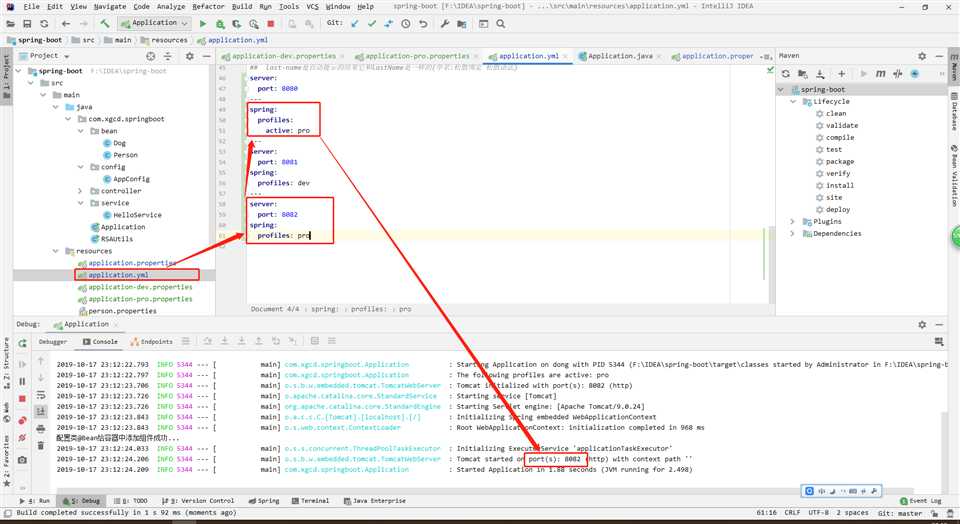Toggle scroll to end in console
960x524 pixels.
click(x=41, y=411)
